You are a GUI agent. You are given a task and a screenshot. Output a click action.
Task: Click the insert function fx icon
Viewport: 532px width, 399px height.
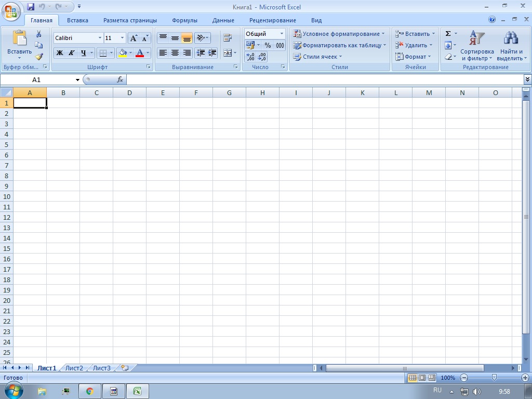pos(120,79)
